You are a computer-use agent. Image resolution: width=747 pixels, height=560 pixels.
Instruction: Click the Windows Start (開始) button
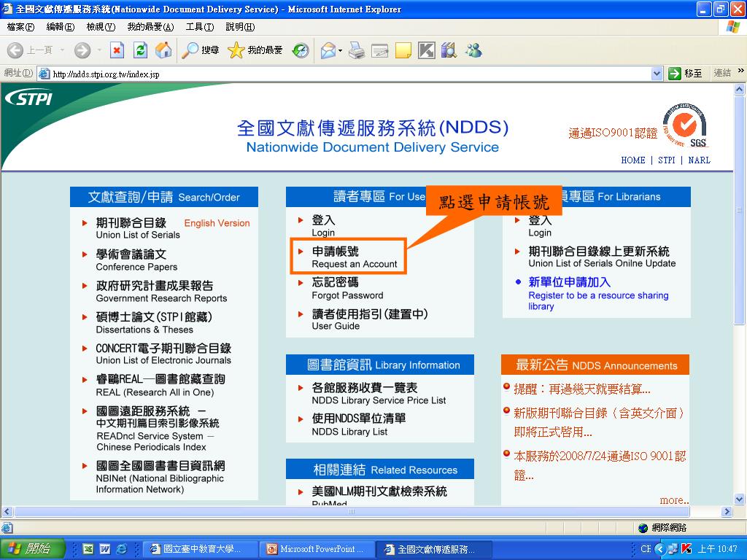[31, 548]
